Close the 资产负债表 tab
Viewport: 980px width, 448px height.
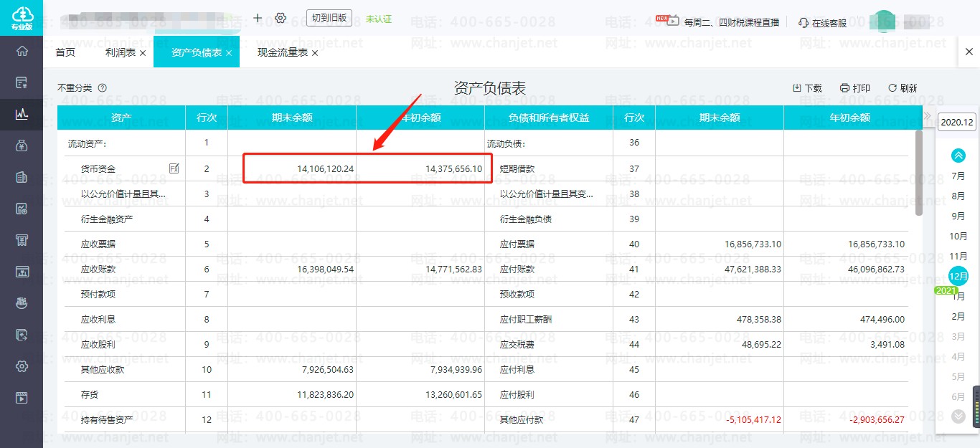[x=229, y=53]
